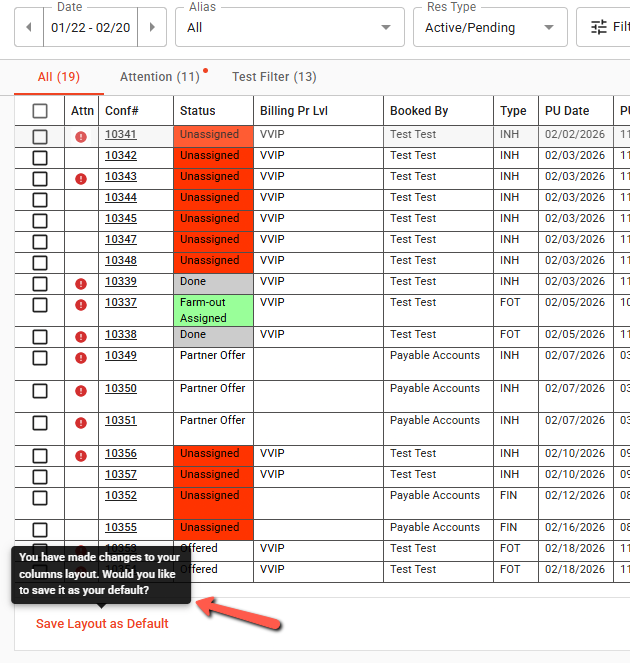Open confirmation number 10337 link
Viewport: 630px width, 663px height.
click(121, 303)
